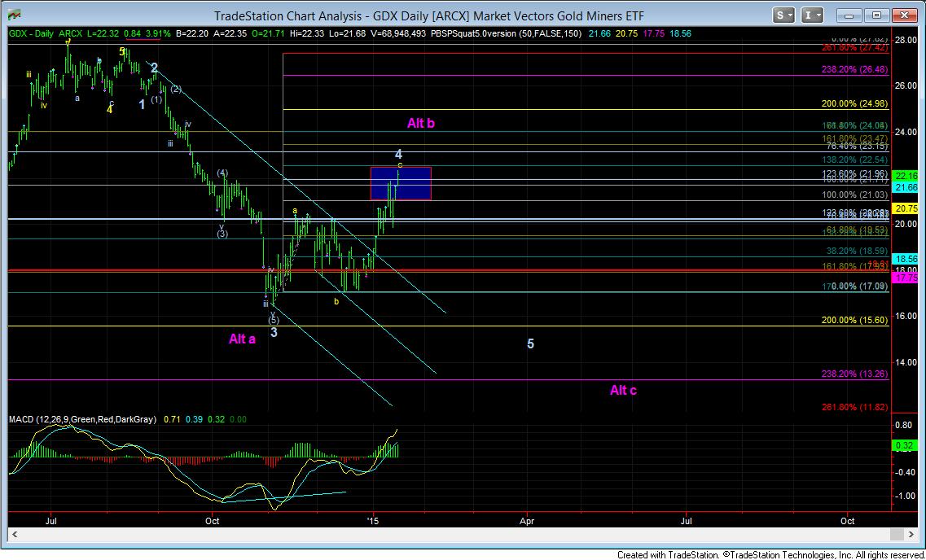Click the "A=22.35" ask value
The height and width of the screenshot is (560, 926).
click(x=231, y=33)
